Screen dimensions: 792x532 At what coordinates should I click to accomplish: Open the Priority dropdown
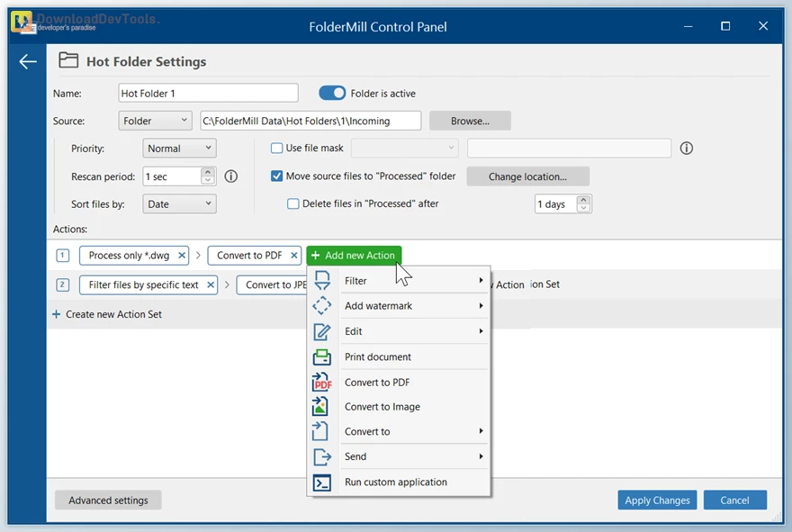point(178,148)
